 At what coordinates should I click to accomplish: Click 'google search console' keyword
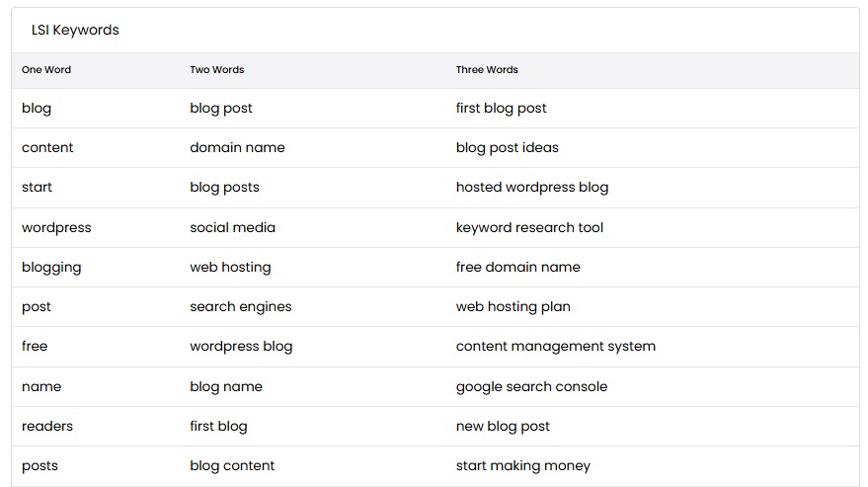point(531,387)
